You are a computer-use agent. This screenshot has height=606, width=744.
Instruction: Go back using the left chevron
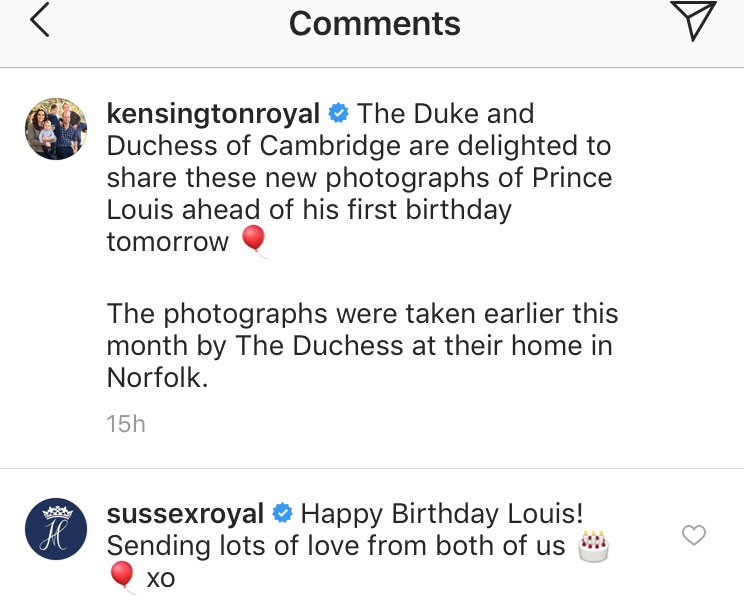39,22
